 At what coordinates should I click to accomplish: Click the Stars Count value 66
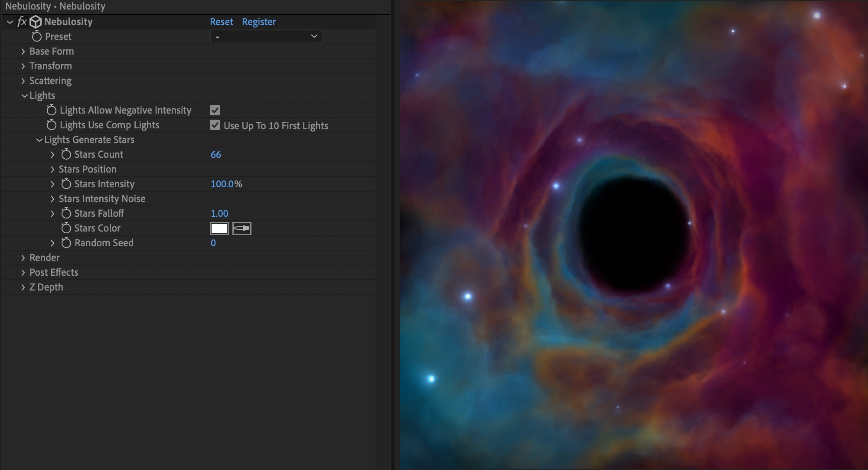coord(216,154)
